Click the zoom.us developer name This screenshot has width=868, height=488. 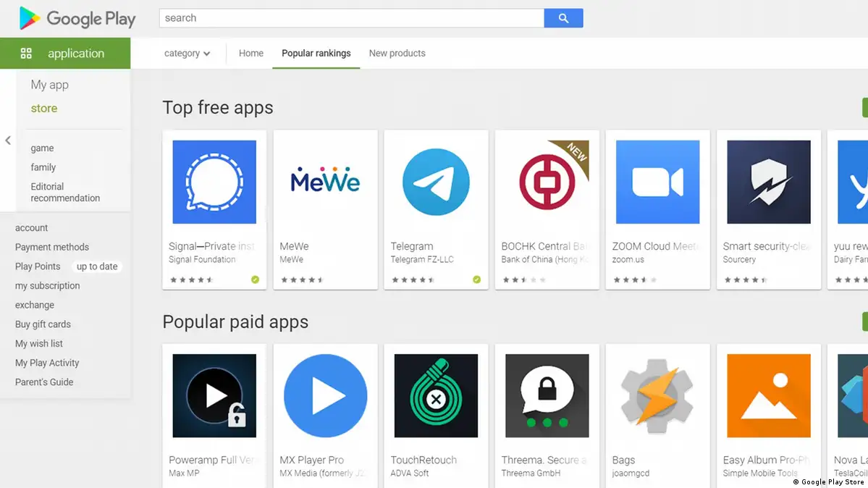(x=628, y=259)
